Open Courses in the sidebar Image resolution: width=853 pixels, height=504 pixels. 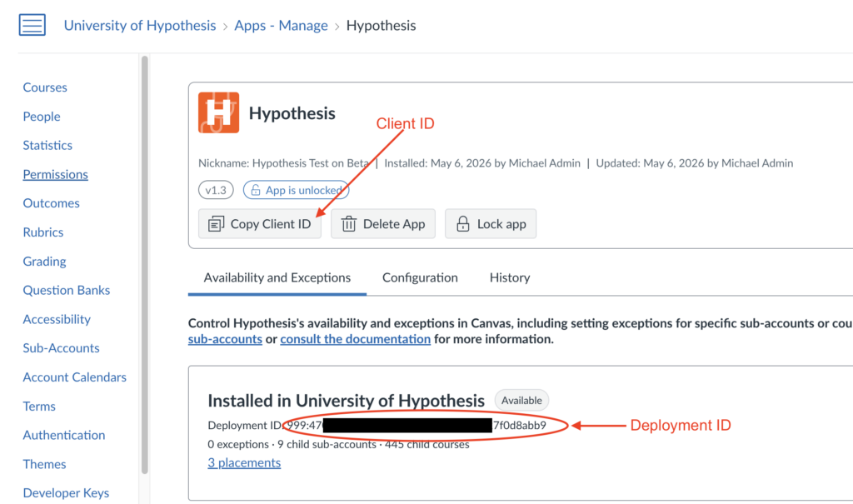coord(45,87)
